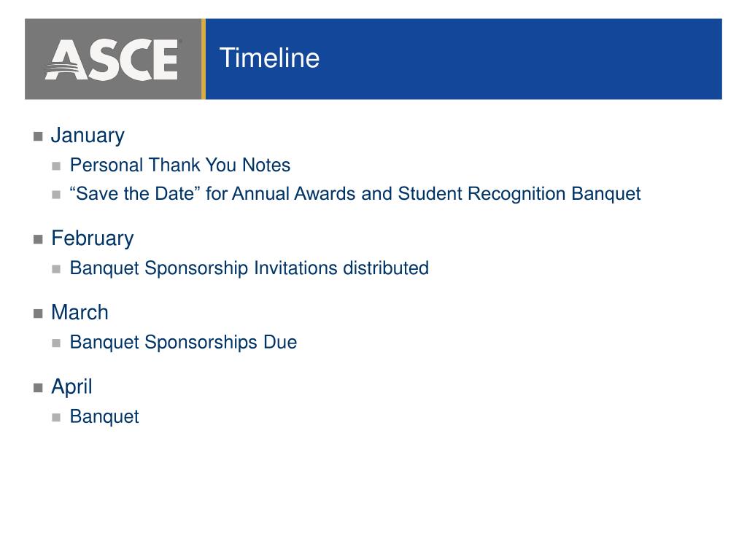
Task: Select the Banquet Sponsorships Due line
Action: pyautogui.click(x=183, y=343)
